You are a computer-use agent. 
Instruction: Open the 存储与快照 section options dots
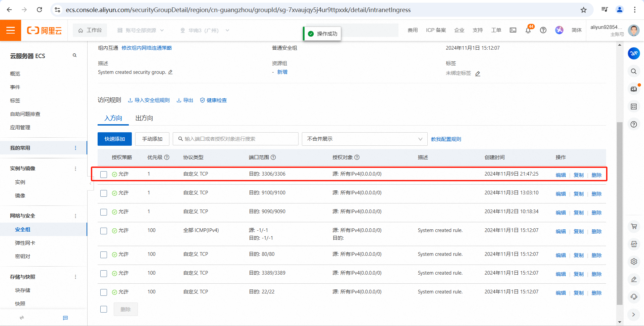click(x=75, y=277)
